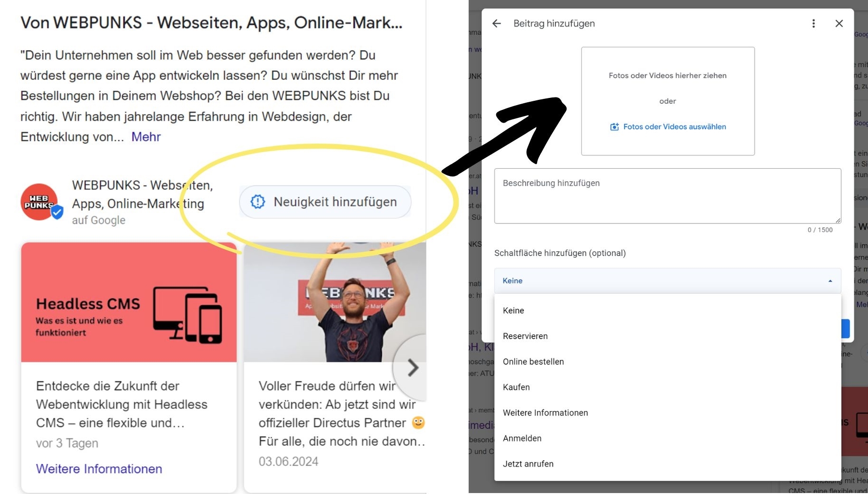
Task: Click the 'auf Google' label
Action: point(98,221)
